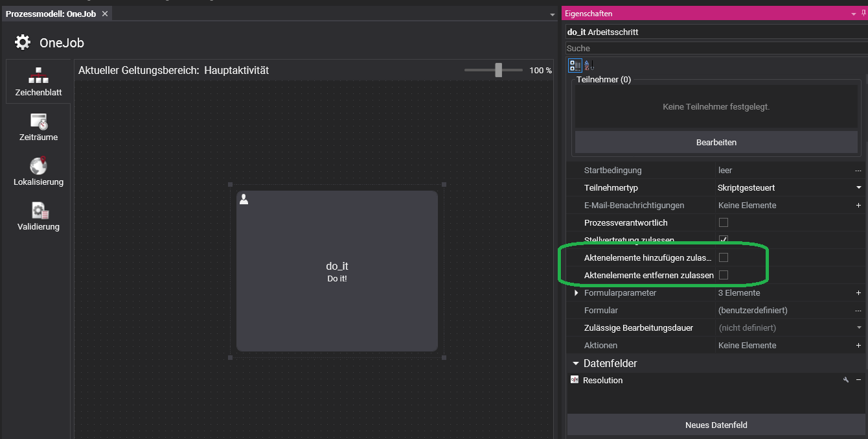
Task: Pin the Eigenschaften panel
Action: click(x=863, y=14)
